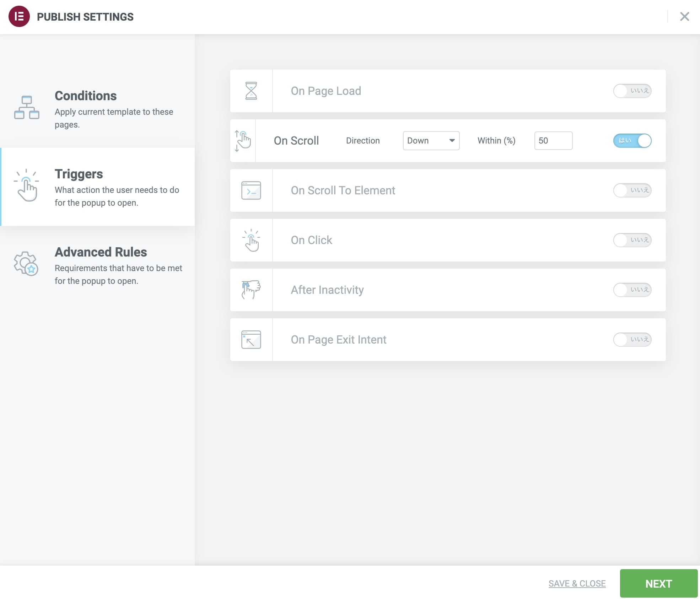Close the Publish Settings dialog
The height and width of the screenshot is (599, 700).
[684, 17]
